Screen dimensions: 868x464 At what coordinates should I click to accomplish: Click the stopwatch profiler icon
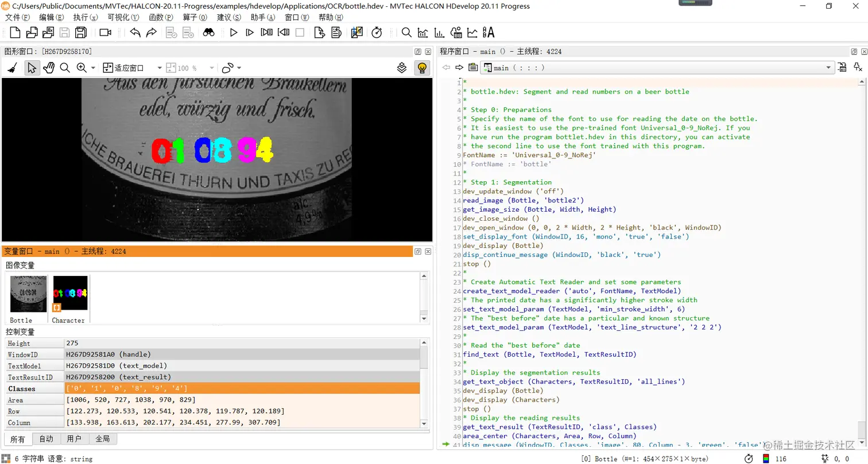coord(377,33)
